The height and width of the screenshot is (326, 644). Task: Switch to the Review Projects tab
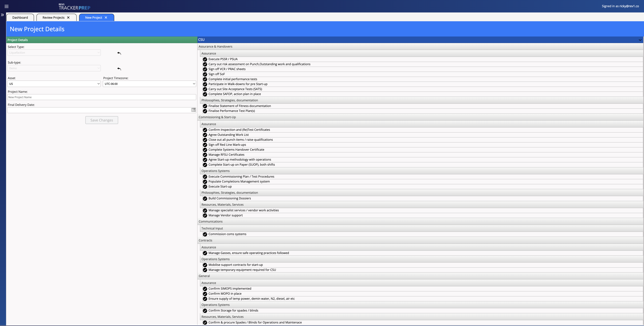pos(53,17)
